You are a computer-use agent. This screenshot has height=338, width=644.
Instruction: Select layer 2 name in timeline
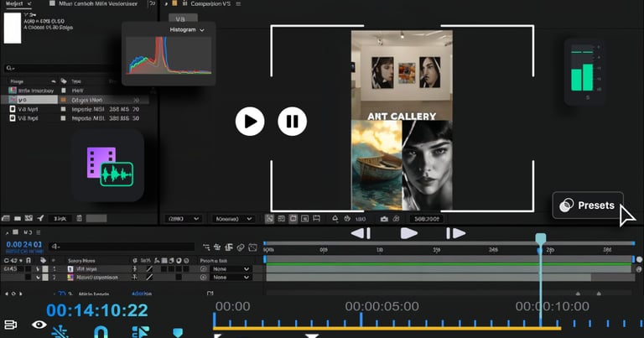point(97,278)
